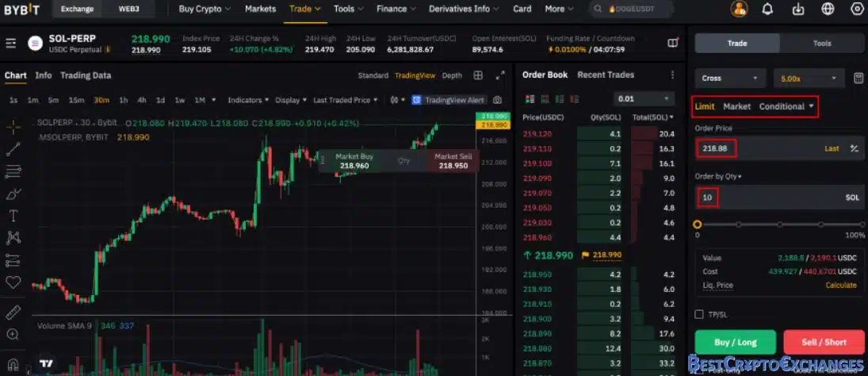Open the settings hexagon icon

(857, 9)
